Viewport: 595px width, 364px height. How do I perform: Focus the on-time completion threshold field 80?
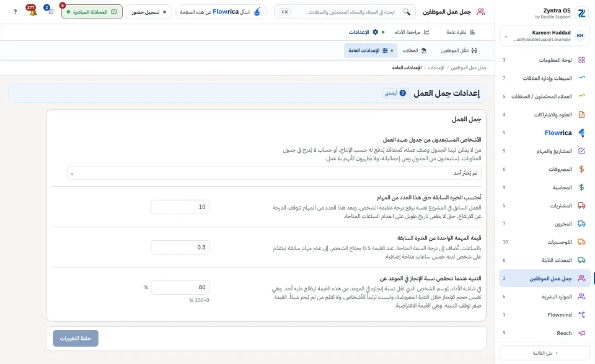click(180, 287)
